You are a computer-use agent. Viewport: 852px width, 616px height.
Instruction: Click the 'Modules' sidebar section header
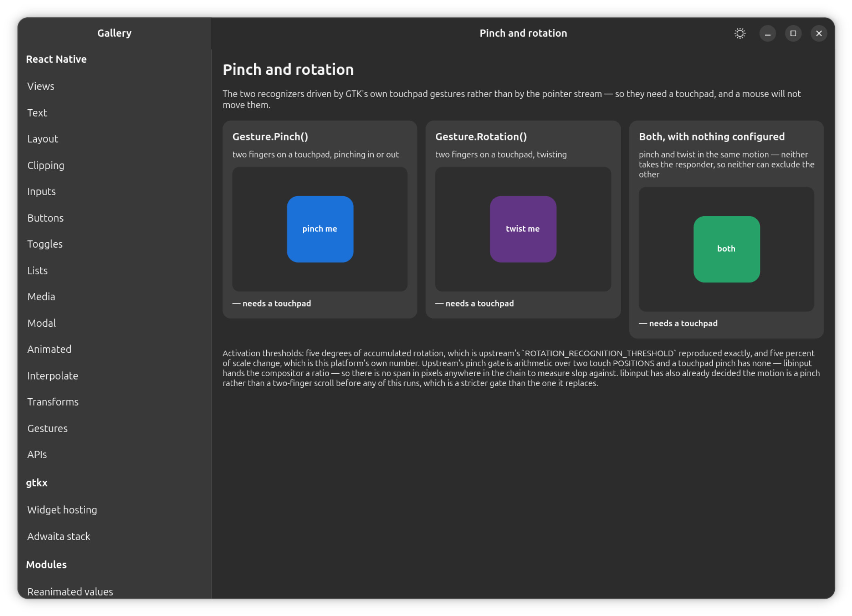coord(46,564)
